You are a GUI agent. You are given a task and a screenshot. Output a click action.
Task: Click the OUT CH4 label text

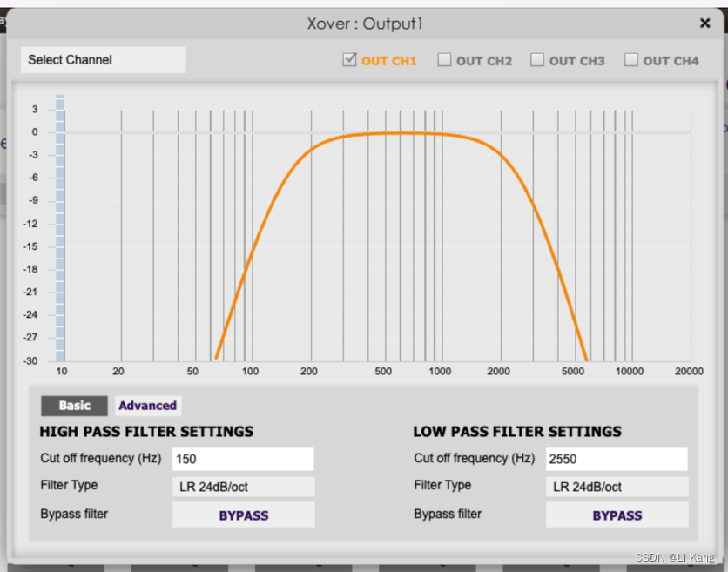(671, 61)
